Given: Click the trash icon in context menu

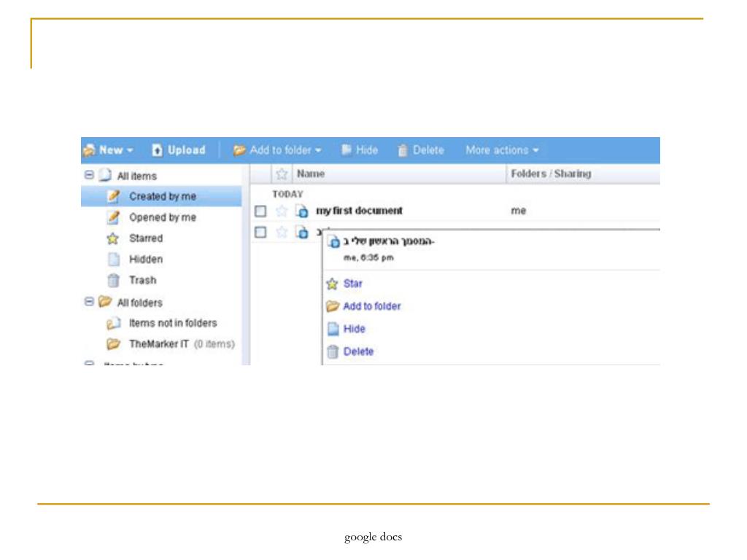Looking at the screenshot, I should point(333,352).
